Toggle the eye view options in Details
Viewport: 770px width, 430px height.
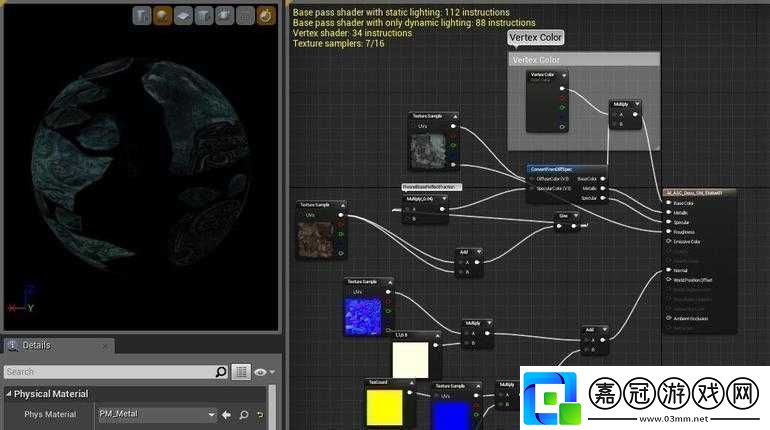(264, 373)
